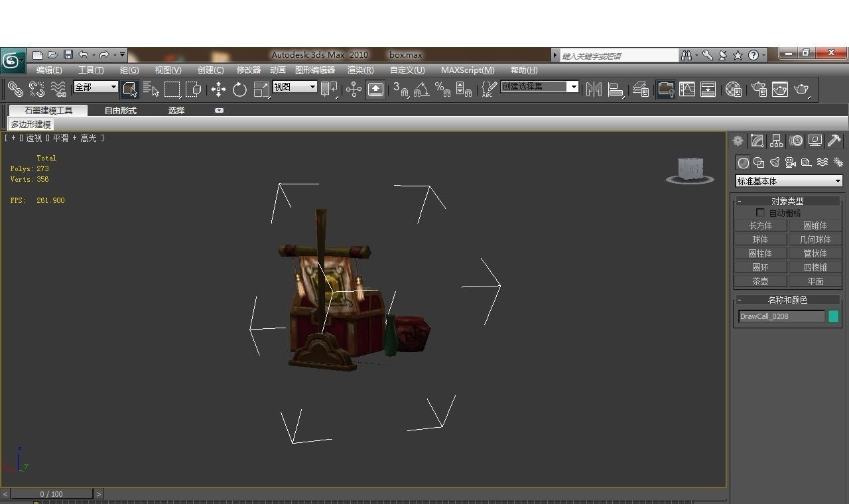Open the 视图 reference coordinate dropdown
The image size is (849, 504).
point(294,87)
